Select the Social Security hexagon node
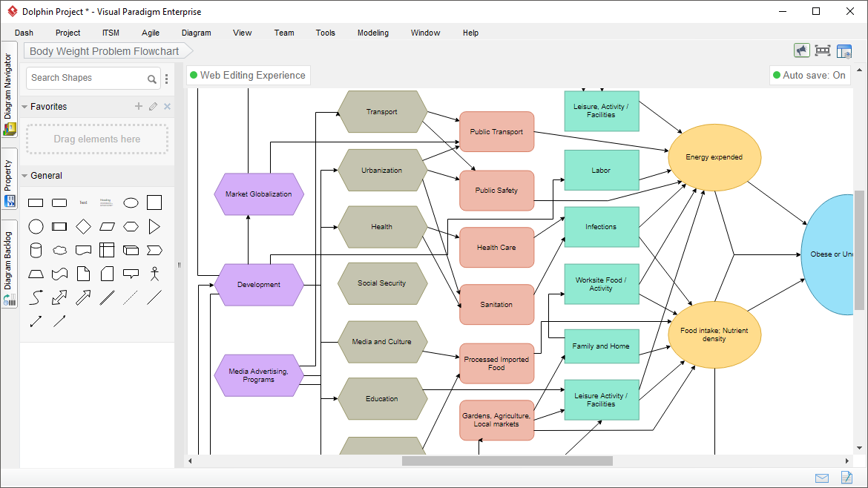 pos(382,283)
